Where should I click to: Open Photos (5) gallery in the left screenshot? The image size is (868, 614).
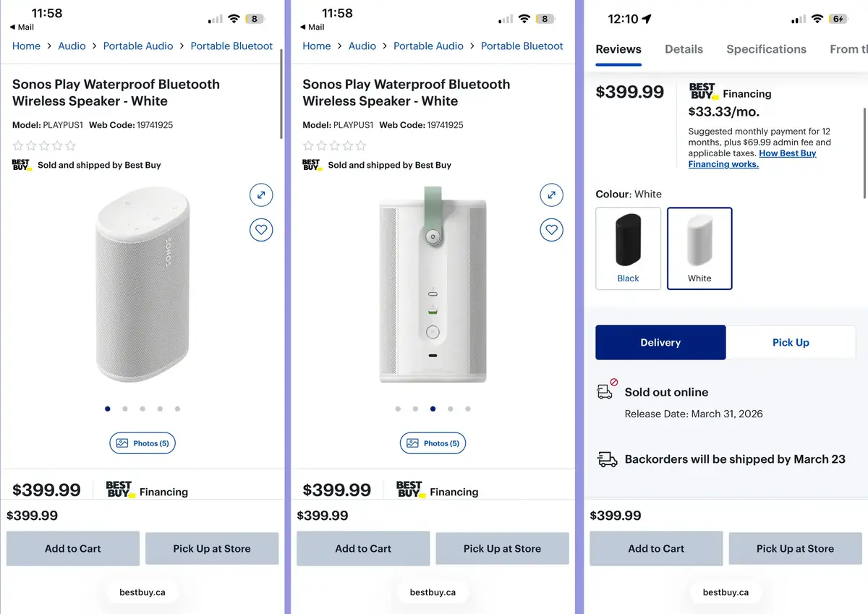[142, 443]
